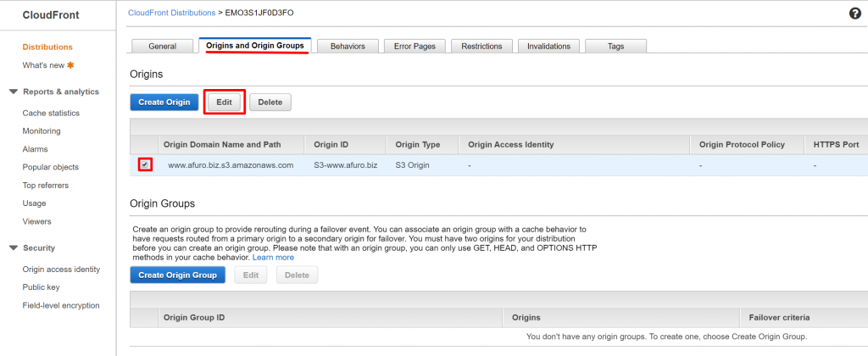
Task: Open What's new in the sidebar
Action: pos(43,65)
